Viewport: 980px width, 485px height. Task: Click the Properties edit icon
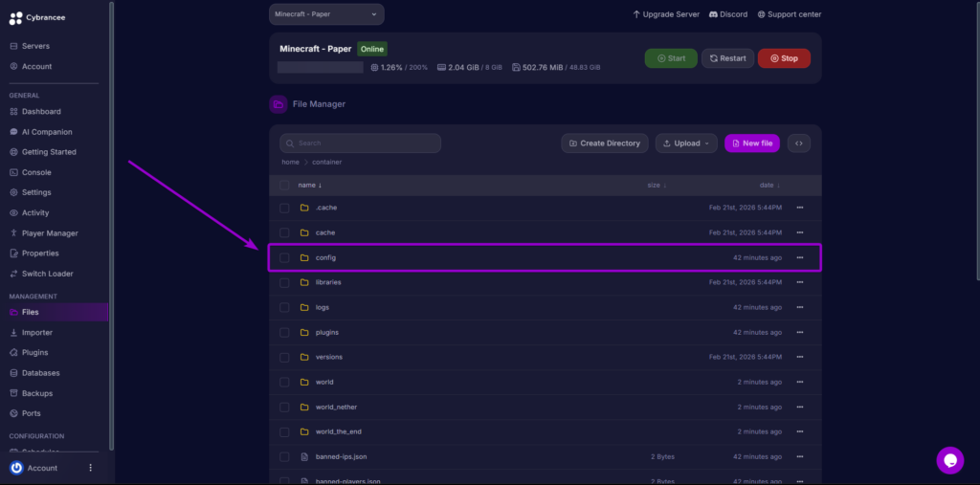click(x=14, y=254)
